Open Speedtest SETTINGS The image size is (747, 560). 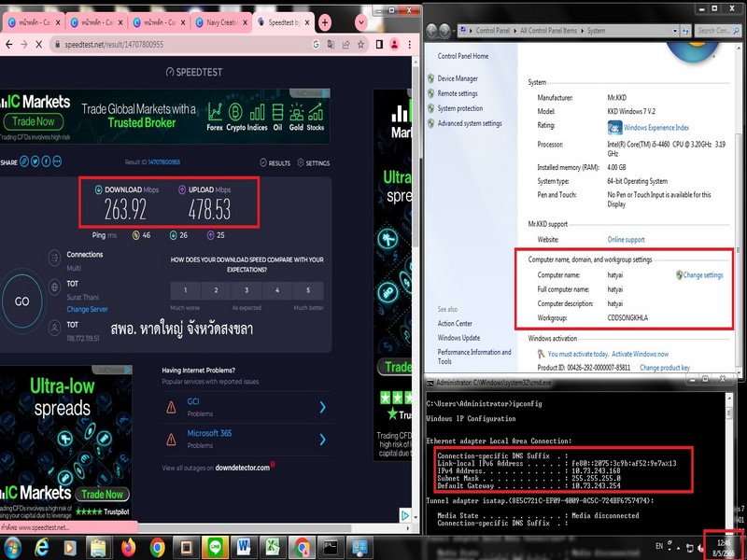coord(314,162)
